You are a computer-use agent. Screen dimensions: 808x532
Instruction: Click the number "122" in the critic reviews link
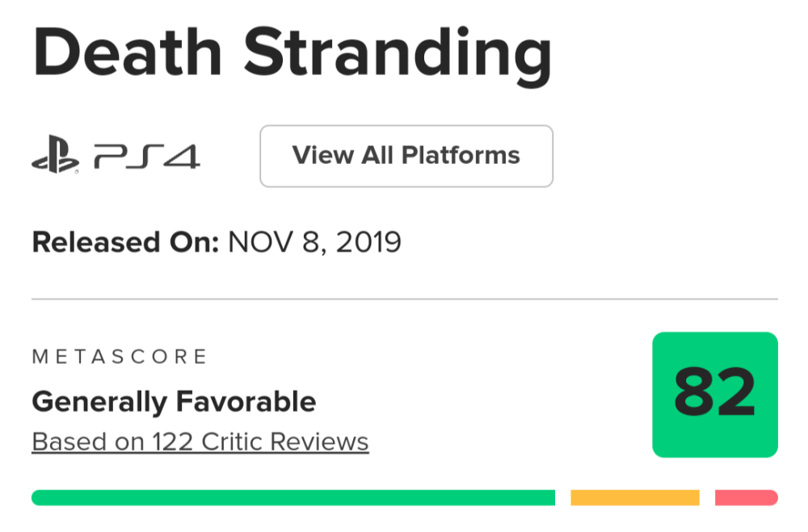173,442
